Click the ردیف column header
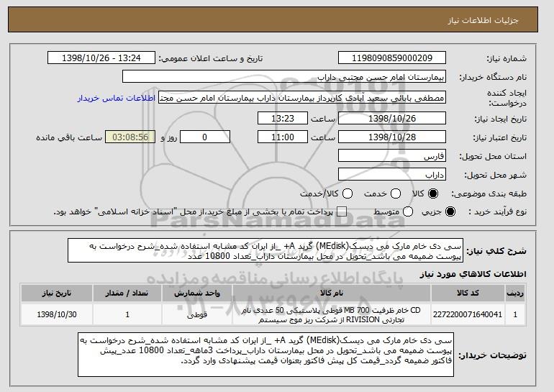The image size is (554, 392). pos(514,293)
